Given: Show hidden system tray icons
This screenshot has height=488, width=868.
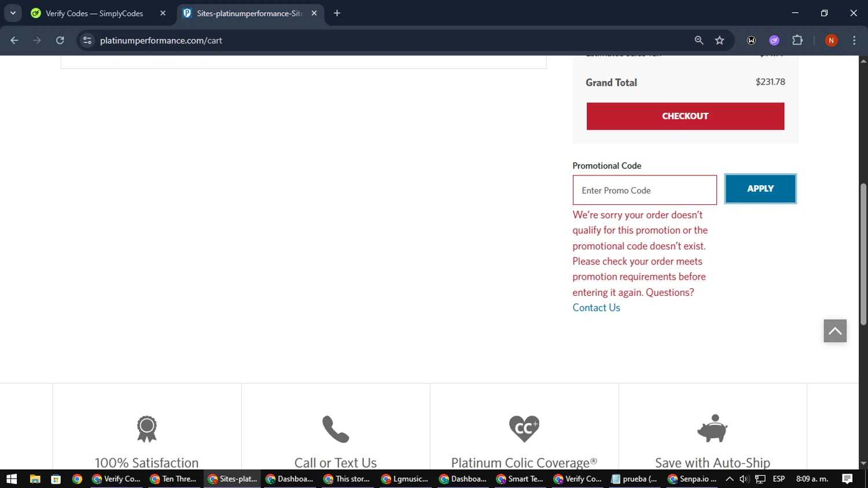Looking at the screenshot, I should (x=730, y=479).
